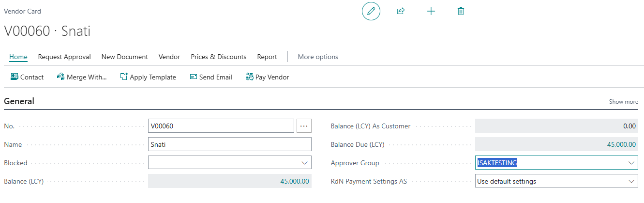Click the pencil edit icon
Image resolution: width=644 pixels, height=203 pixels.
pyautogui.click(x=371, y=11)
